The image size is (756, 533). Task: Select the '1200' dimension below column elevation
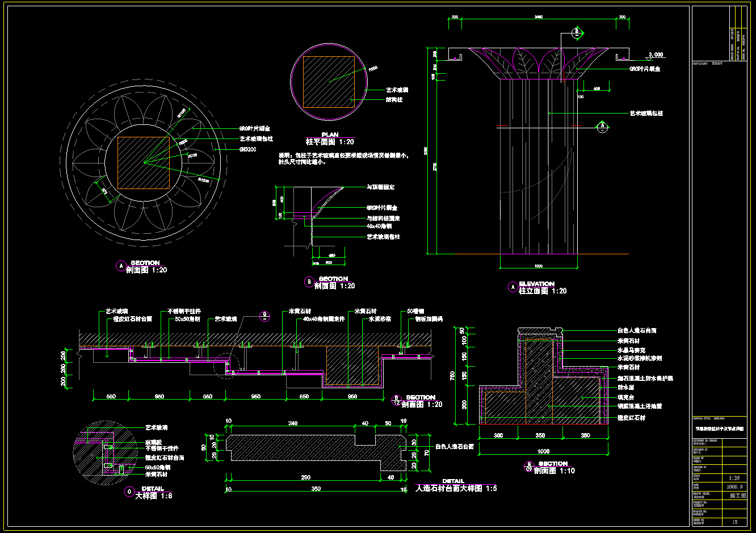538,266
